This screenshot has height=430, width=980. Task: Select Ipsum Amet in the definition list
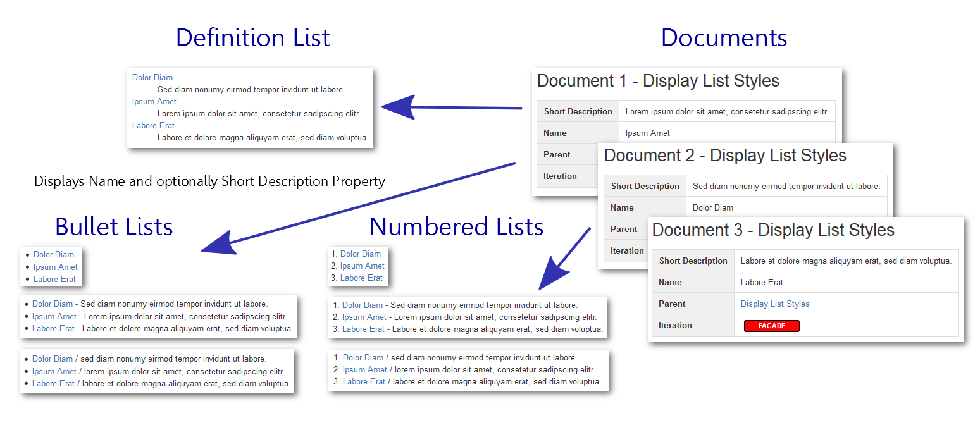[154, 102]
